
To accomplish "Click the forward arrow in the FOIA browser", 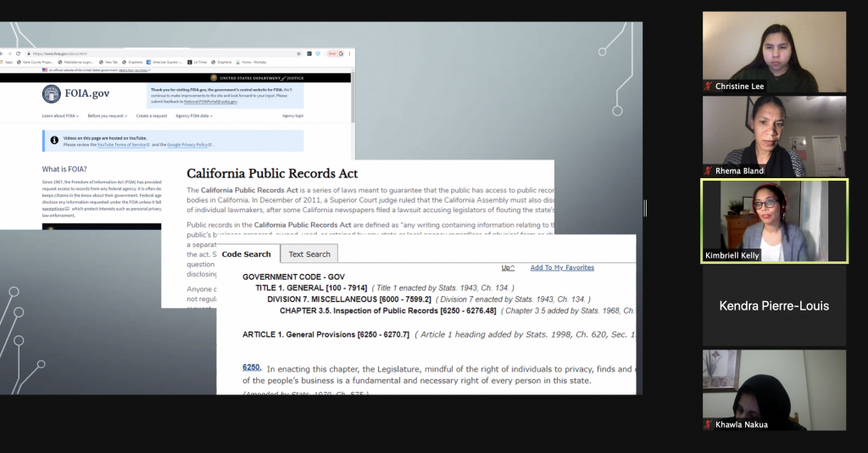I will click(9, 53).
